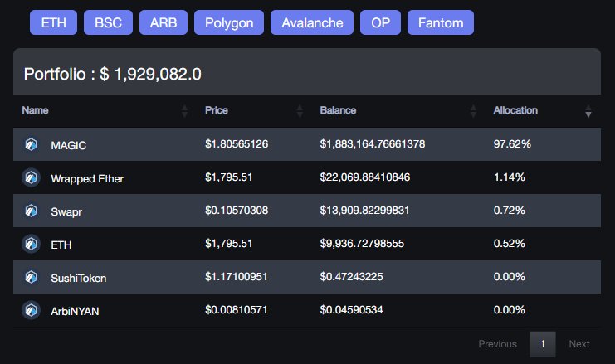Click the MAGIC price $1.80565126
The image size is (615, 364).
[237, 144]
